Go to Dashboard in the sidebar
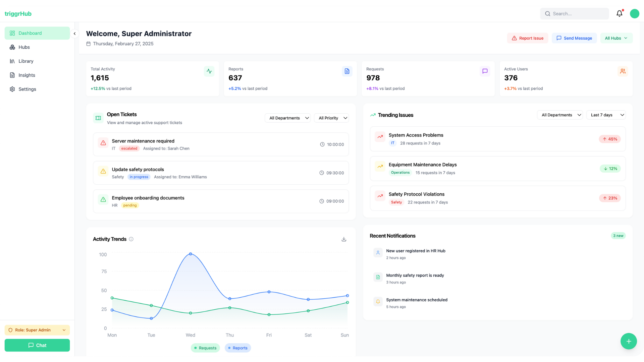The height and width of the screenshot is (362, 644). (37, 33)
